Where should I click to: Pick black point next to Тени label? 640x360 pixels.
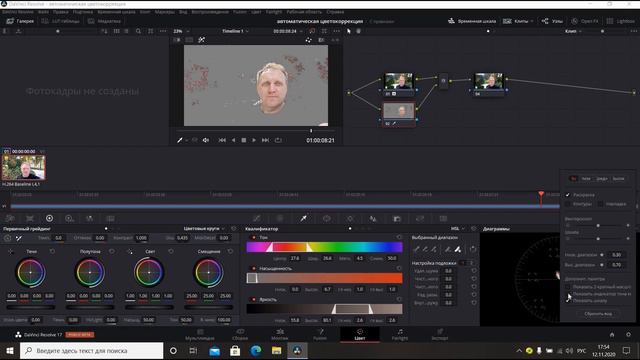click(11, 251)
